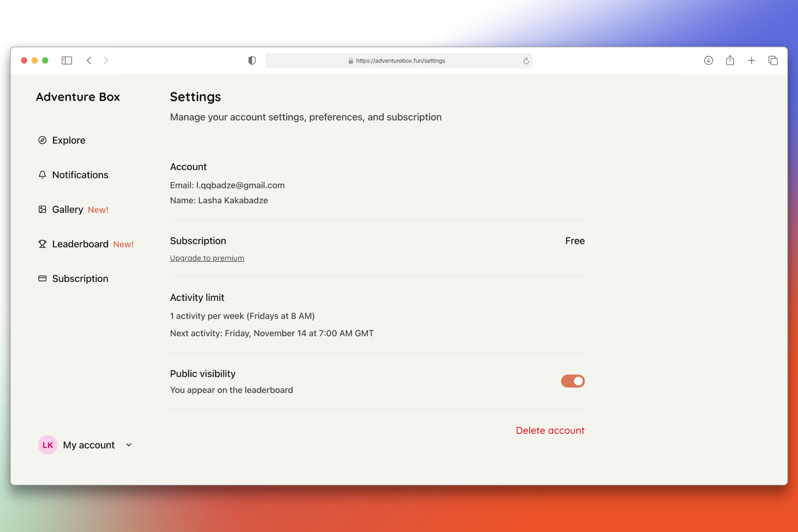Click the Notifications bell icon
Image resolution: width=798 pixels, height=532 pixels.
coord(42,175)
